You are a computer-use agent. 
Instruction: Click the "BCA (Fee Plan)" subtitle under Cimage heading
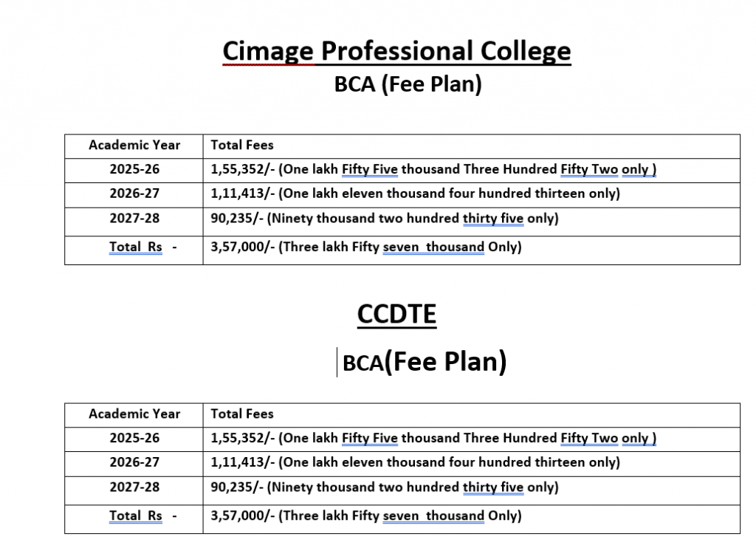click(x=408, y=85)
